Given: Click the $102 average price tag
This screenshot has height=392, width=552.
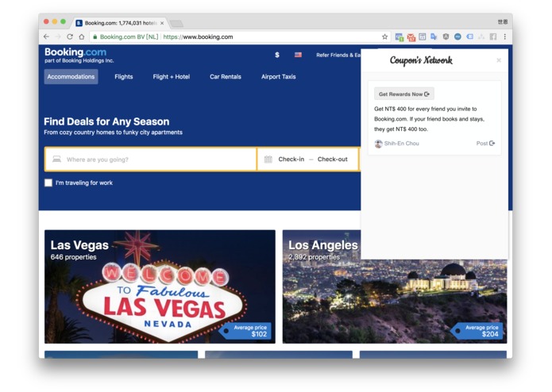Looking at the screenshot, I should (246, 331).
